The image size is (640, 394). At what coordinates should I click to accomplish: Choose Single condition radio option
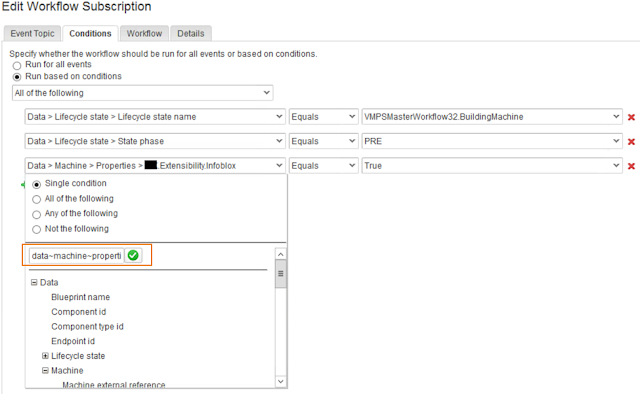[36, 185]
